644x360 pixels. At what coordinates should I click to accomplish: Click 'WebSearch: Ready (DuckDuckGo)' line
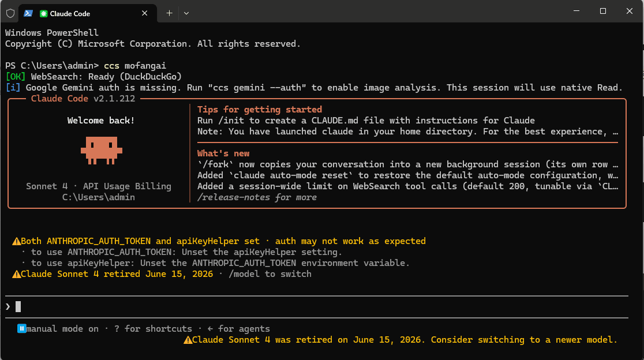(106, 77)
